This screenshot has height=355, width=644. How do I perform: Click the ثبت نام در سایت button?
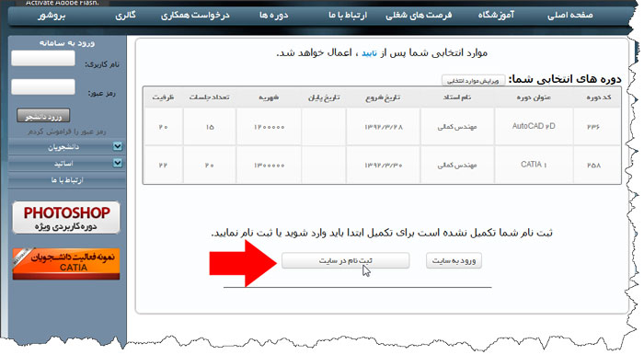click(x=345, y=260)
